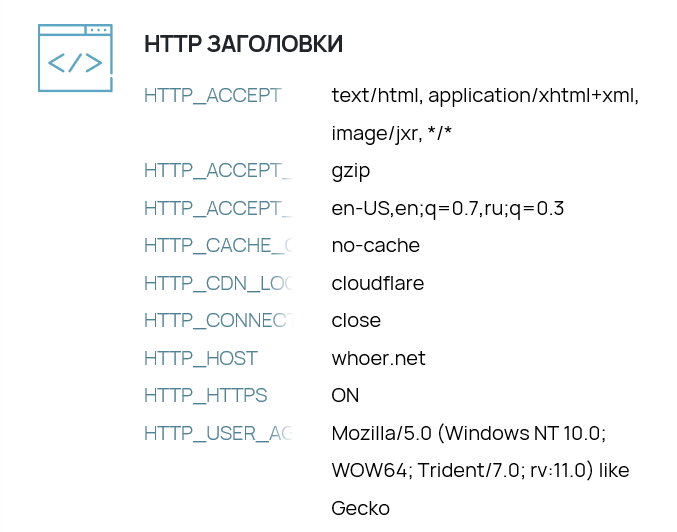Viewport: 677px width, 532px height.
Task: Select the en-US,en;q=0.7,ru;q=0.3 value
Action: [447, 209]
